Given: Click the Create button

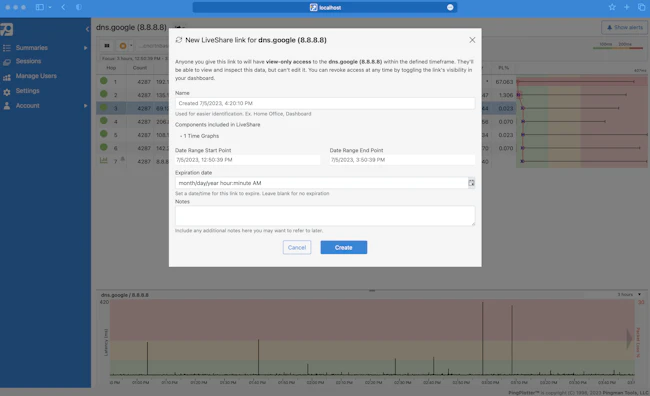Looking at the screenshot, I should tap(343, 248).
